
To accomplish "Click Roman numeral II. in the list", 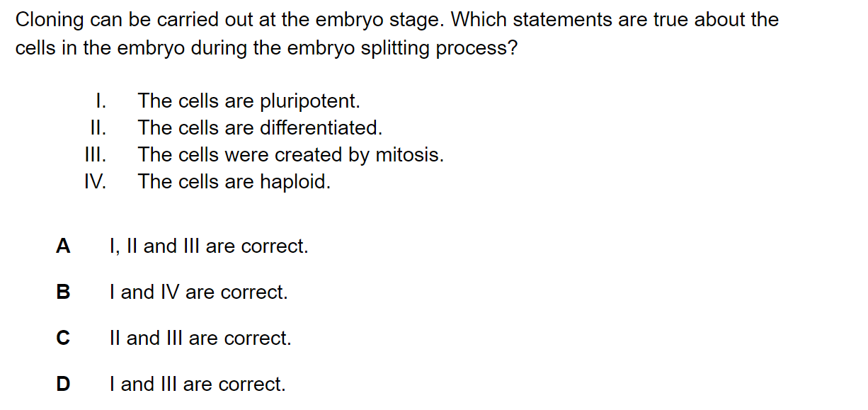I will [98, 128].
